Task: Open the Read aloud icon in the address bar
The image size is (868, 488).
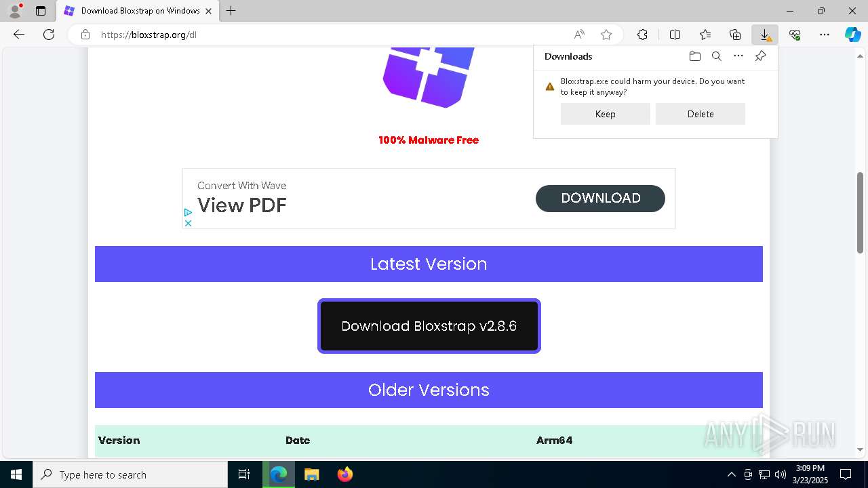Action: 579,35
